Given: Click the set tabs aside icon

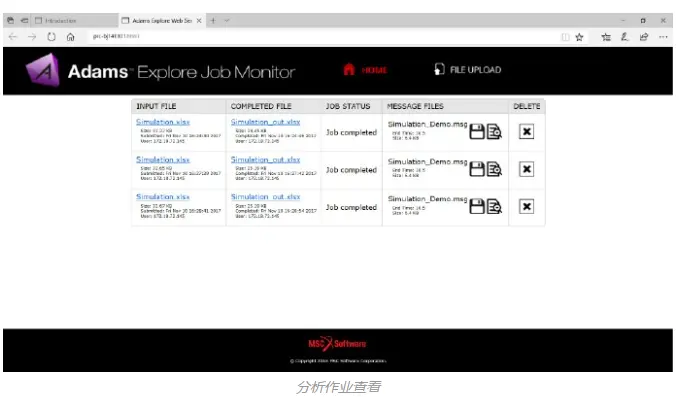Looking at the screenshot, I should click(x=25, y=20).
